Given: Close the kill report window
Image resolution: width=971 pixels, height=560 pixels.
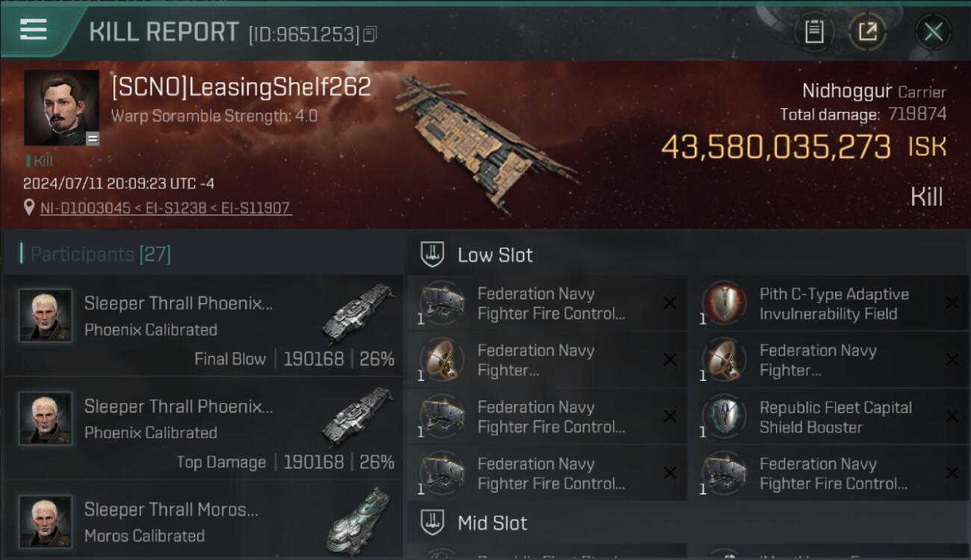Looking at the screenshot, I should pyautogui.click(x=933, y=32).
